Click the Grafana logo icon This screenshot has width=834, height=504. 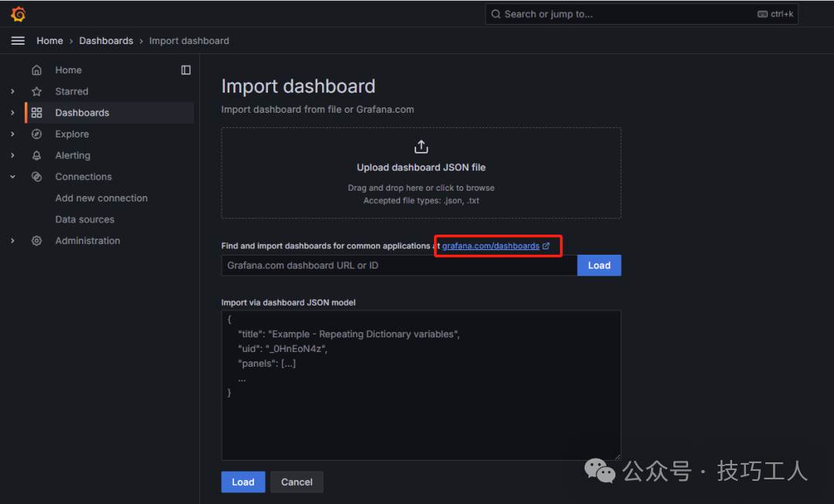click(x=18, y=14)
